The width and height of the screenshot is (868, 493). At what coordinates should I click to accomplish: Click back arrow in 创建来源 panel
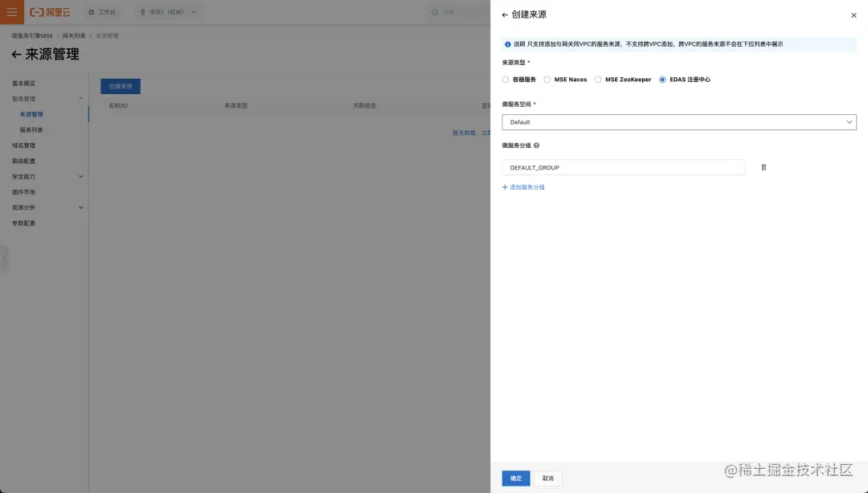(505, 15)
